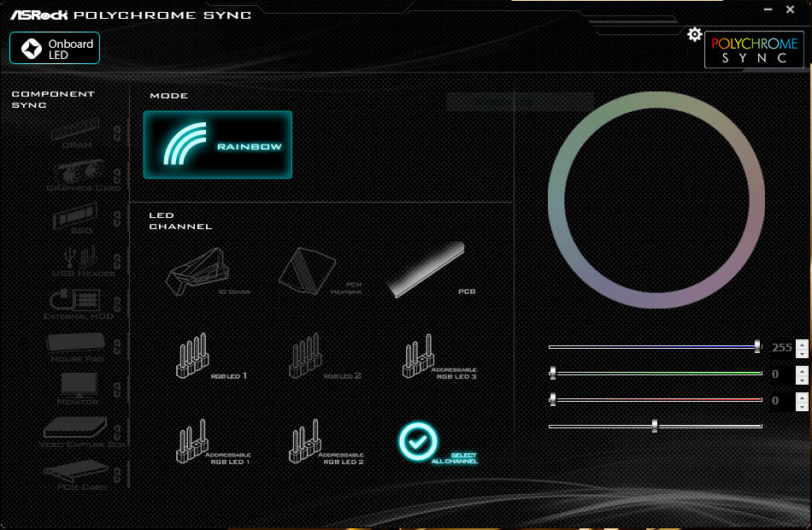The width and height of the screenshot is (812, 530).
Task: Toggle the Select All Channel checkmark
Action: point(417,441)
